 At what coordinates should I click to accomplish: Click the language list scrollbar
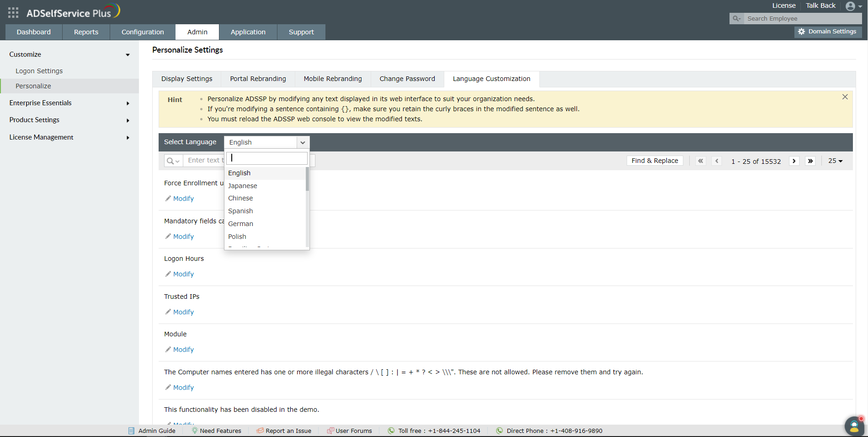(307, 179)
